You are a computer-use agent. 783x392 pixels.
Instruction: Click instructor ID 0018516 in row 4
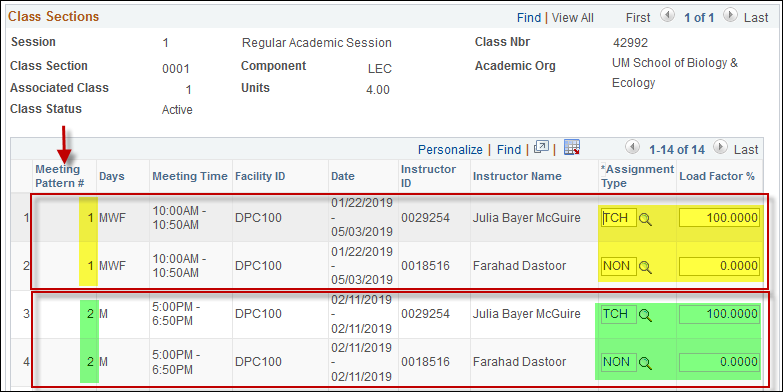(425, 362)
